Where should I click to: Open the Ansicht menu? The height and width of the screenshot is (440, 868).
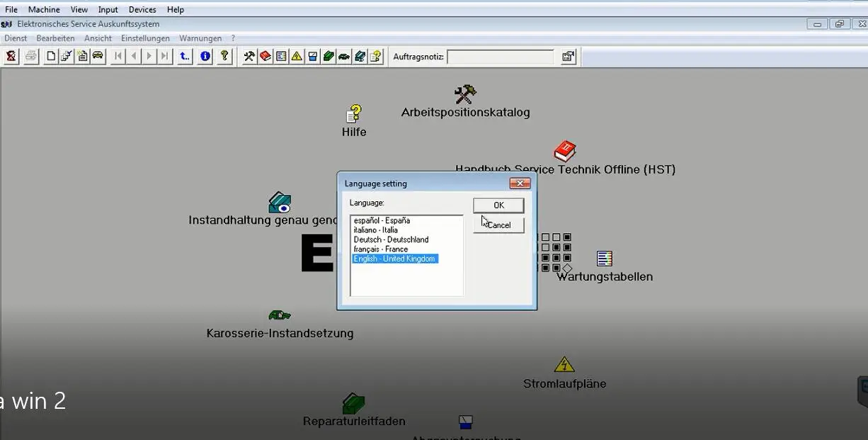98,38
